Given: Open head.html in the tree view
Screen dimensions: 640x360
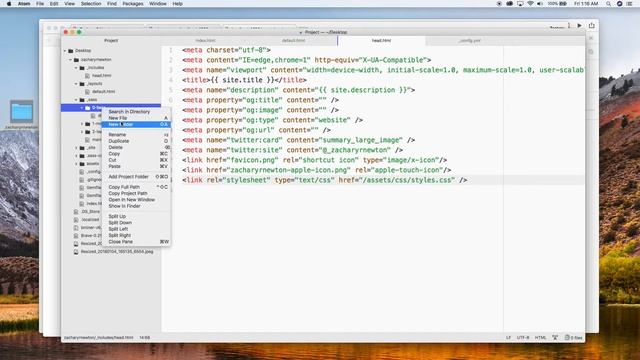Looking at the screenshot, I should click(x=102, y=76).
